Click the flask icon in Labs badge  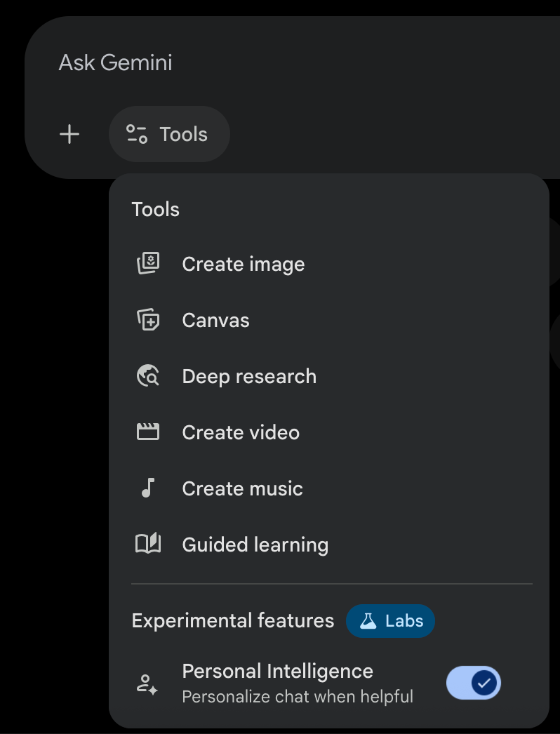368,621
